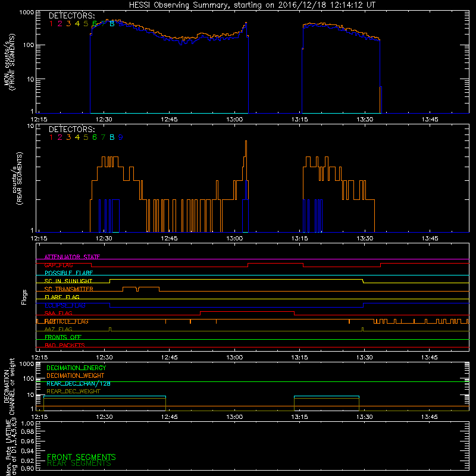Click 13:30 tick label under decimation plot
Screen dimensions: 476x476
365,417
